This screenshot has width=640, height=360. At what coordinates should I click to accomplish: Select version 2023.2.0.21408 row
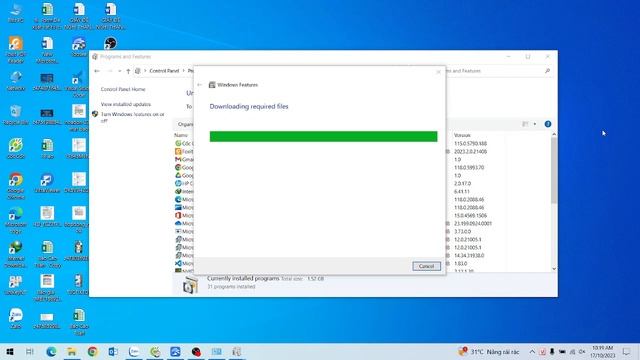pyautogui.click(x=470, y=151)
